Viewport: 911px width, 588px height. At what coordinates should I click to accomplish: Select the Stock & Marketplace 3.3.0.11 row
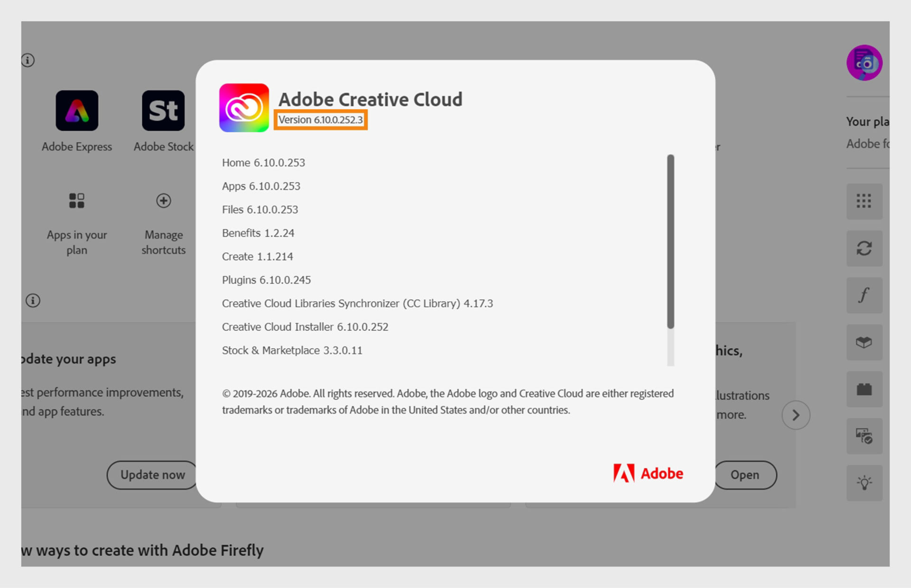(x=292, y=350)
